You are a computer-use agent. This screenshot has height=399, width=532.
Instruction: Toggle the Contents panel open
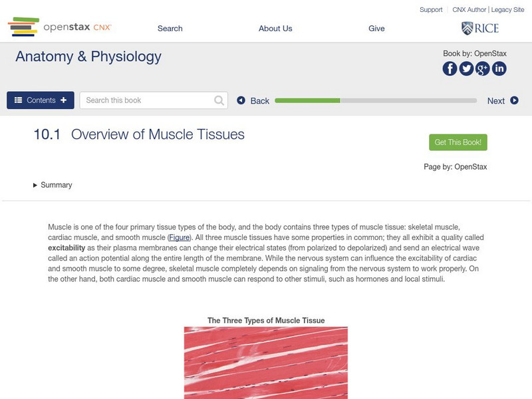click(41, 100)
